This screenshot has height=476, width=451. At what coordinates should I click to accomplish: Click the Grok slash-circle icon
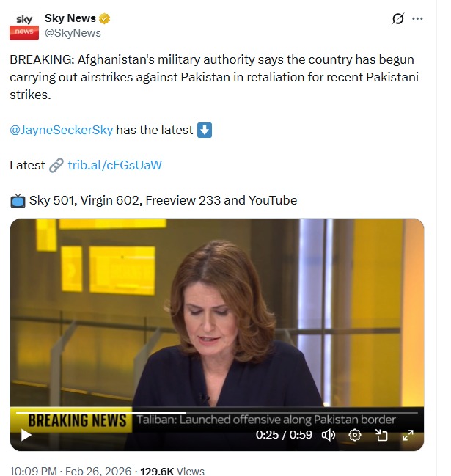tap(397, 18)
